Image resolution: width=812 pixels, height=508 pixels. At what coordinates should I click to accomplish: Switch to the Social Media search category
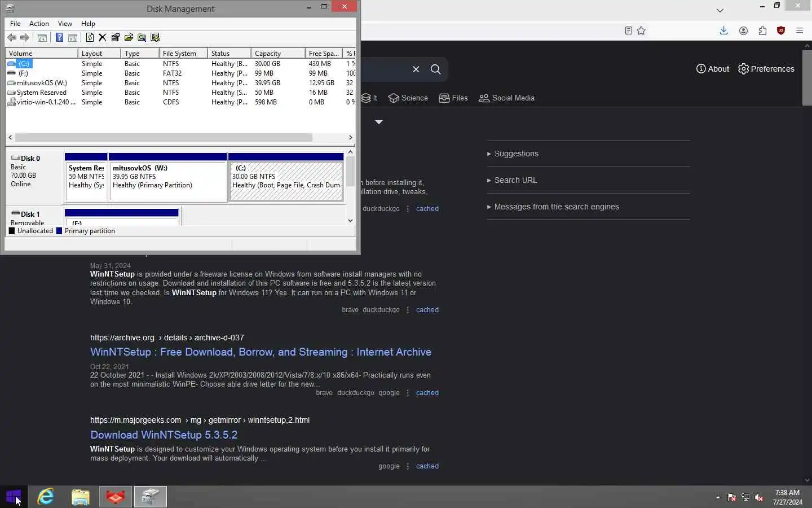click(x=506, y=98)
